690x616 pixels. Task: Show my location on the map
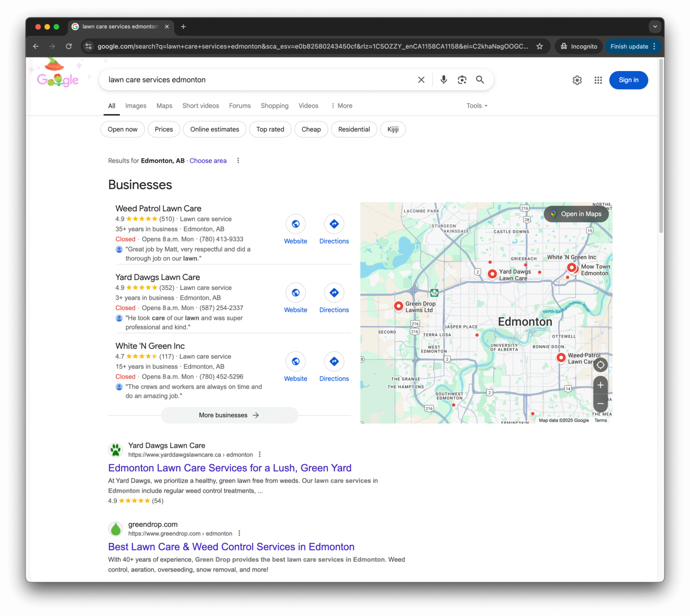tap(600, 365)
